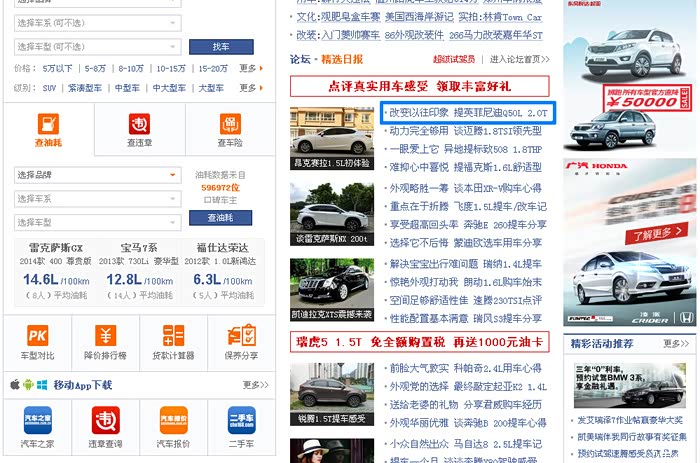700x463 pixels.
Task: Open 改变以往印象 提英菲尼迪Q50L 2.0T article
Action: (468, 113)
